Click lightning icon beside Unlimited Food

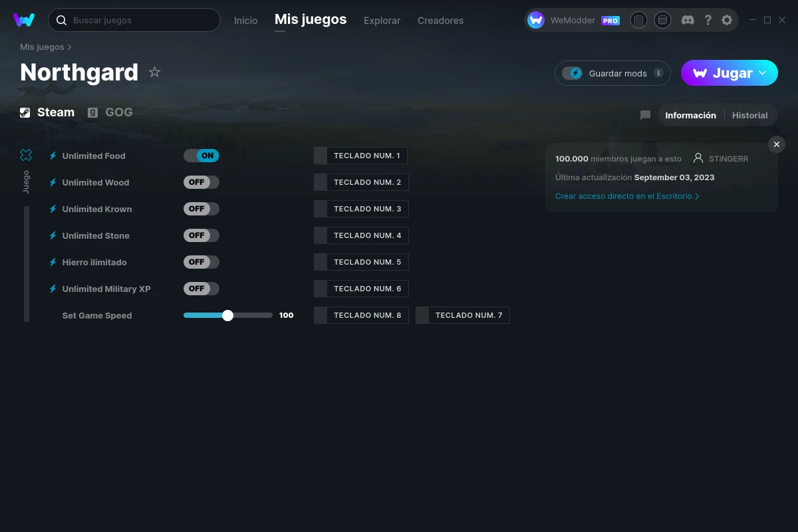point(53,156)
